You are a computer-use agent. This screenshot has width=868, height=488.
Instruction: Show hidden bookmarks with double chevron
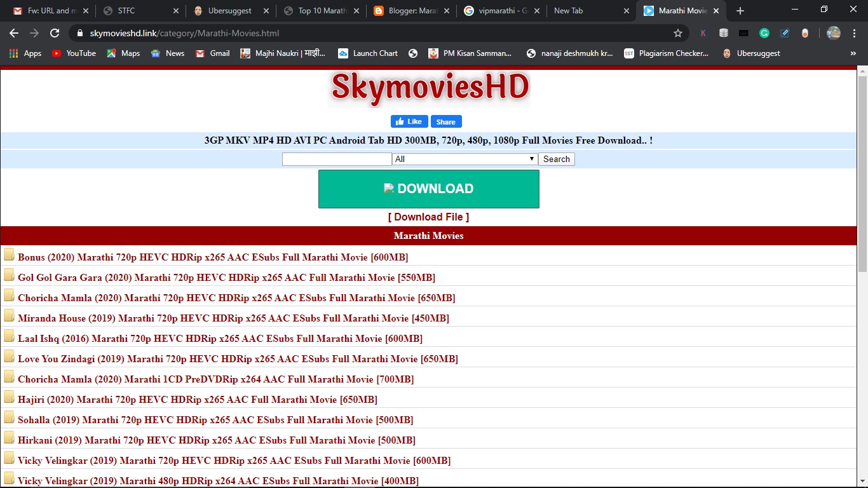click(853, 53)
